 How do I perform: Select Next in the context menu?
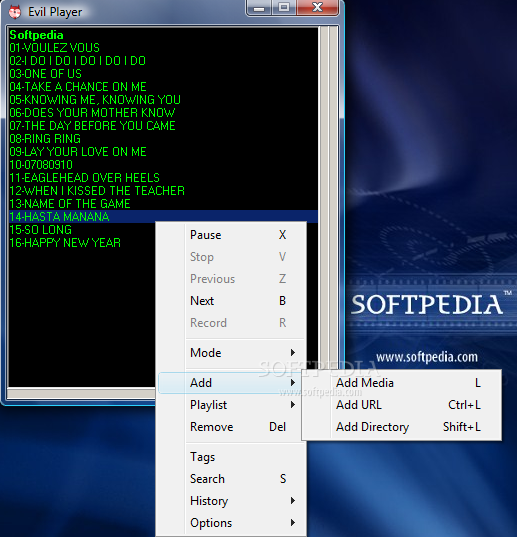(x=231, y=301)
